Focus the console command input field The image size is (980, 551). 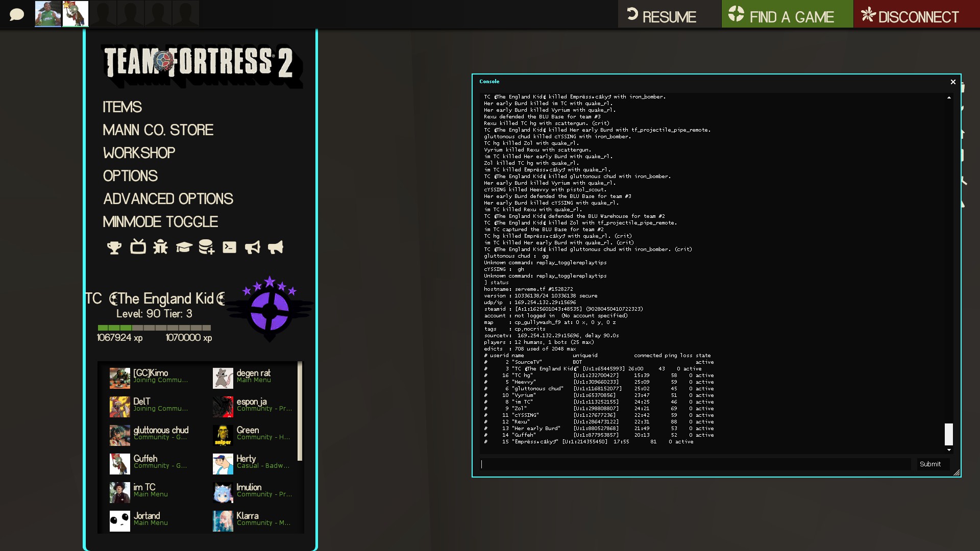pyautogui.click(x=695, y=464)
